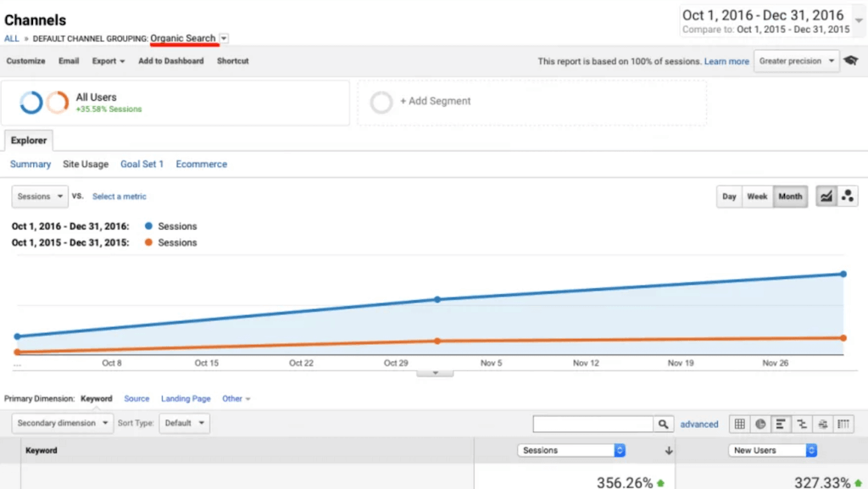Switch to the Ecommerce tab

pos(201,164)
